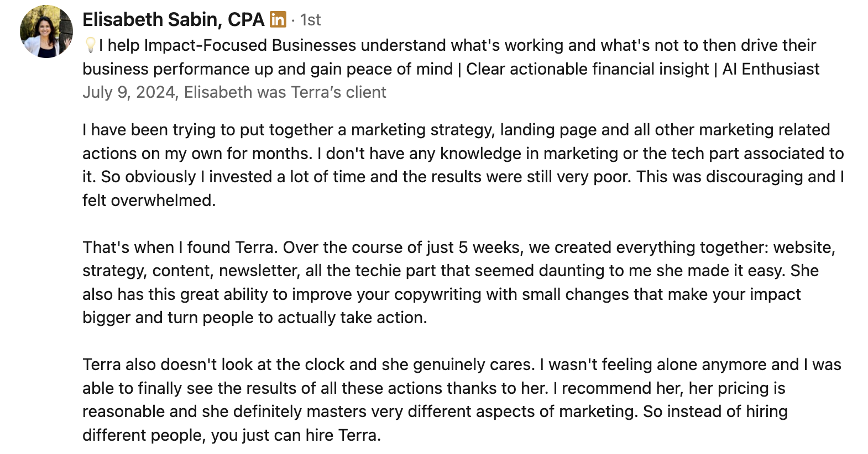Screen dimensions: 868x454
Task: Click the line beginning 'I have been trying'
Action: coord(456,130)
